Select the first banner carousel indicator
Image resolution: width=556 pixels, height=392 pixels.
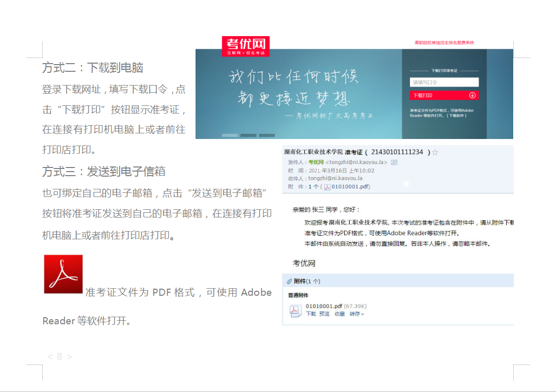pyautogui.click(x=230, y=135)
